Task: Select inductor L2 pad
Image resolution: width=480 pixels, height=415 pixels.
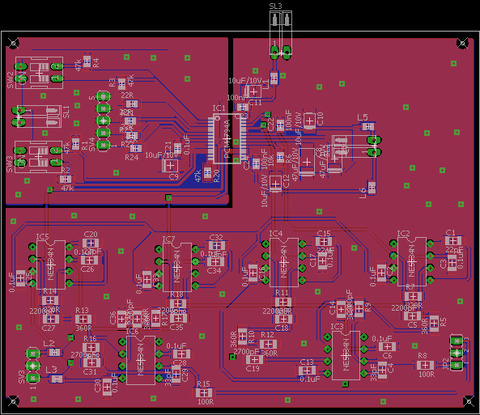Action: click(x=54, y=352)
